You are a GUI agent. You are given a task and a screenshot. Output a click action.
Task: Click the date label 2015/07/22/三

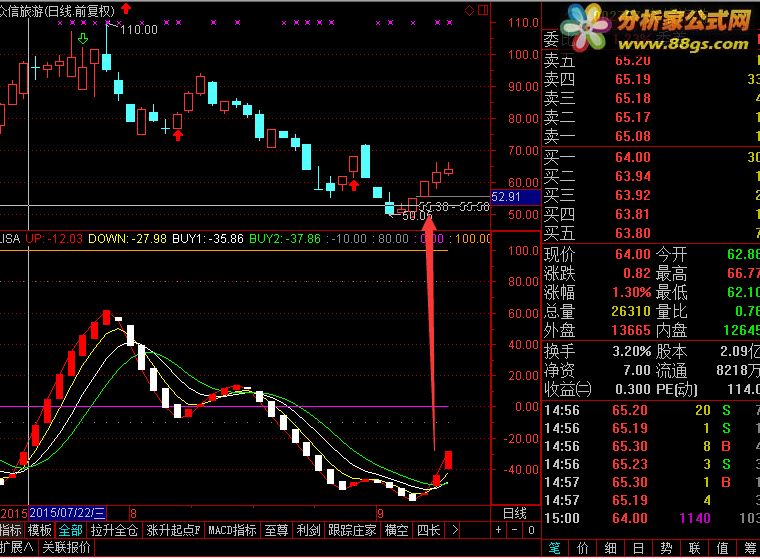click(x=67, y=513)
